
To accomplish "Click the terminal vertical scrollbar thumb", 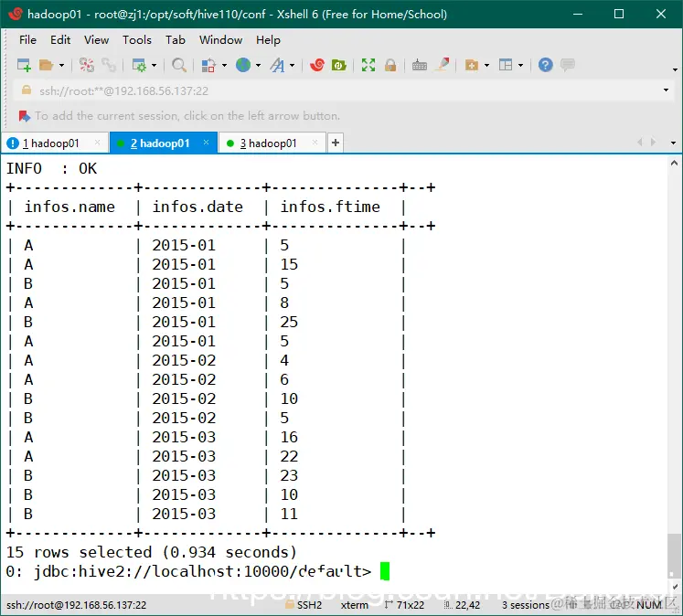I will (674, 555).
